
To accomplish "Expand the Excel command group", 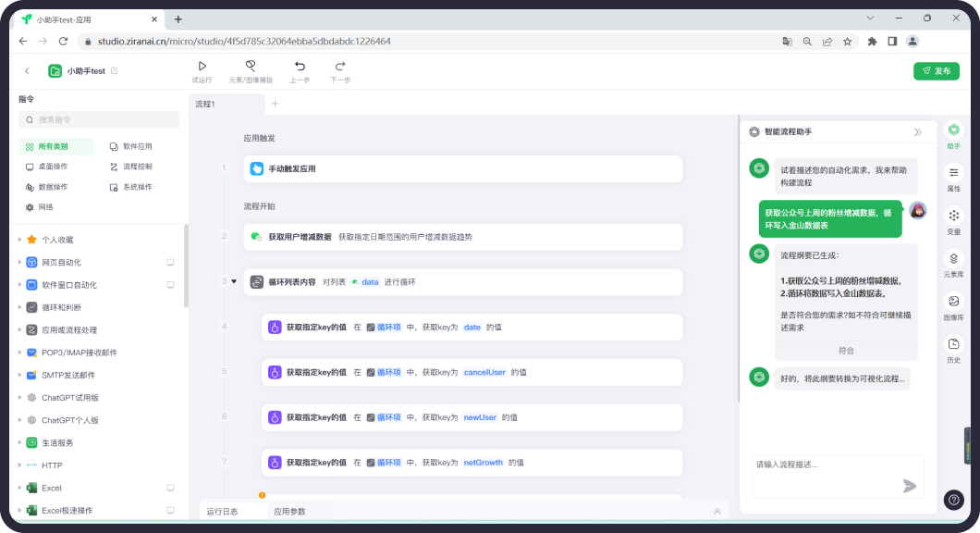I will (20, 488).
